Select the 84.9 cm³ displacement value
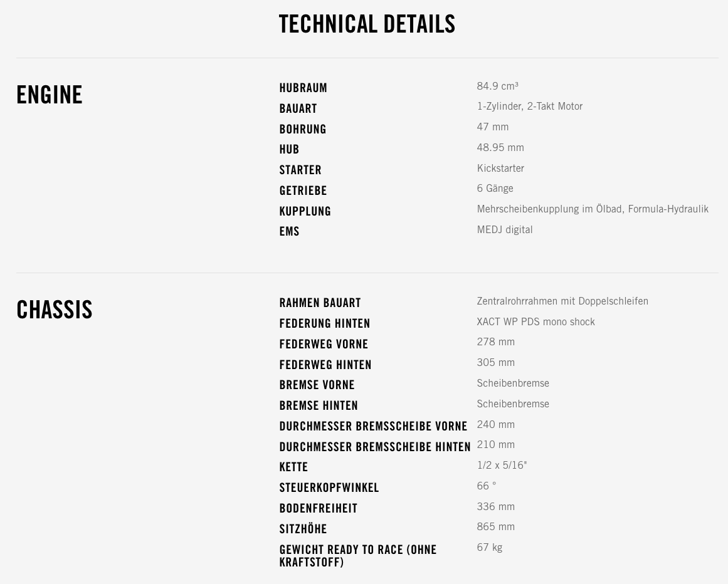The width and height of the screenshot is (728, 584). (497, 86)
